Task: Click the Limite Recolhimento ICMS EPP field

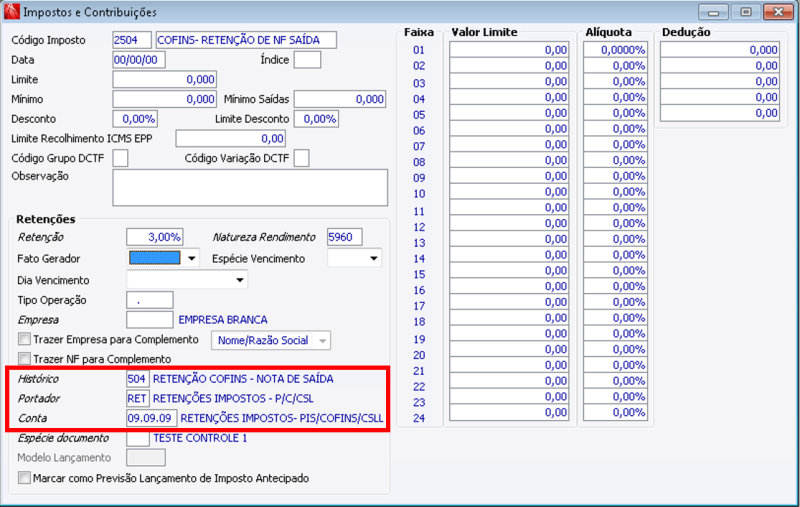Action: click(x=231, y=138)
